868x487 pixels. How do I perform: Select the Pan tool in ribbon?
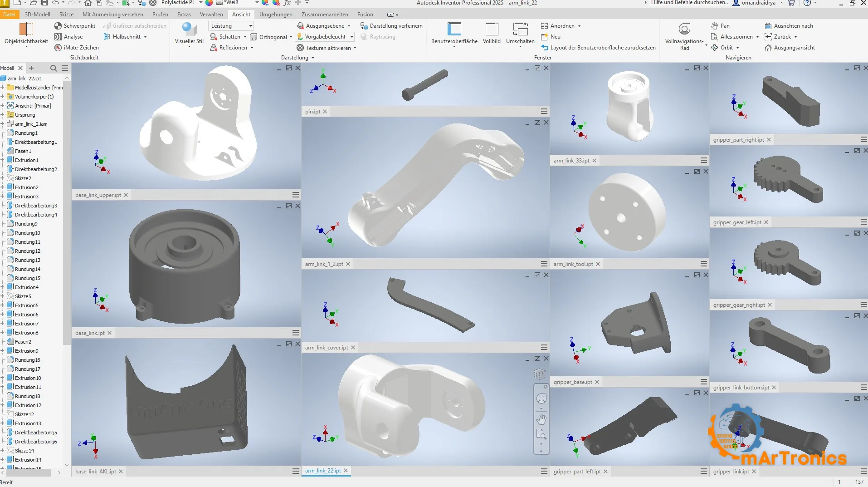pyautogui.click(x=721, y=26)
